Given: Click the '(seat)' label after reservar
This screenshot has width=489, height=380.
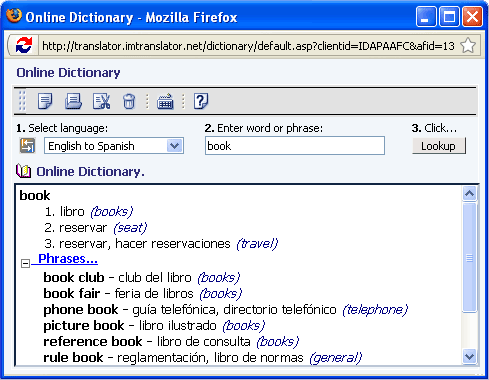Looking at the screenshot, I should 130,228.
